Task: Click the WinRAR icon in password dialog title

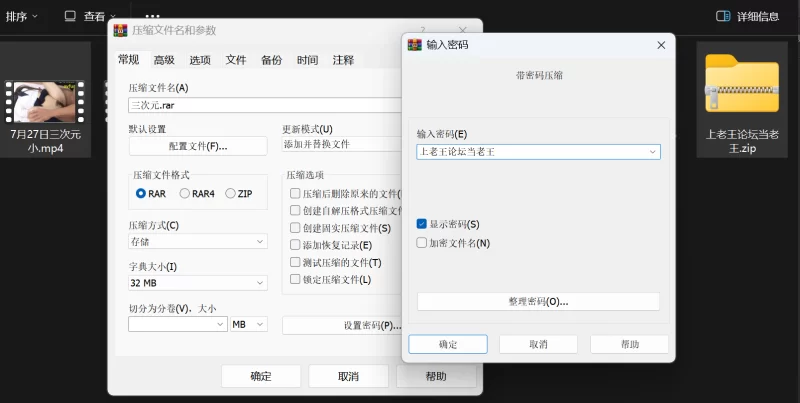Action: click(x=415, y=45)
